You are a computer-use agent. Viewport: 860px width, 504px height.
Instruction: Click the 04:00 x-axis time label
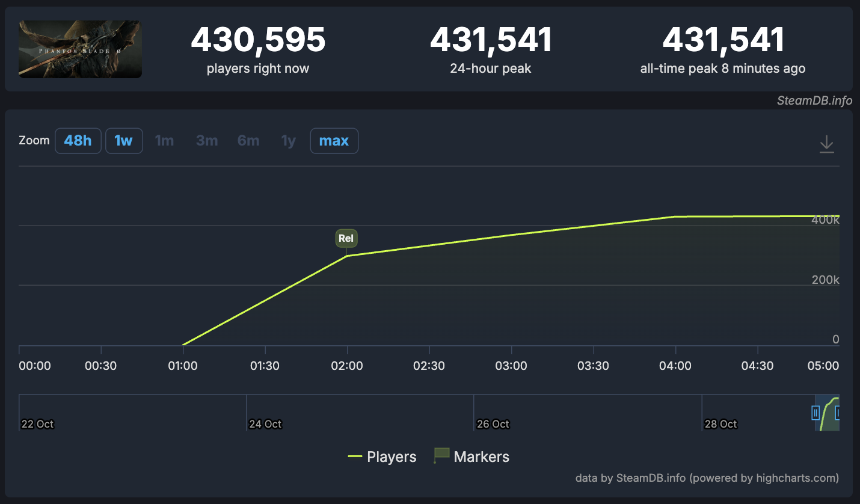coord(675,366)
